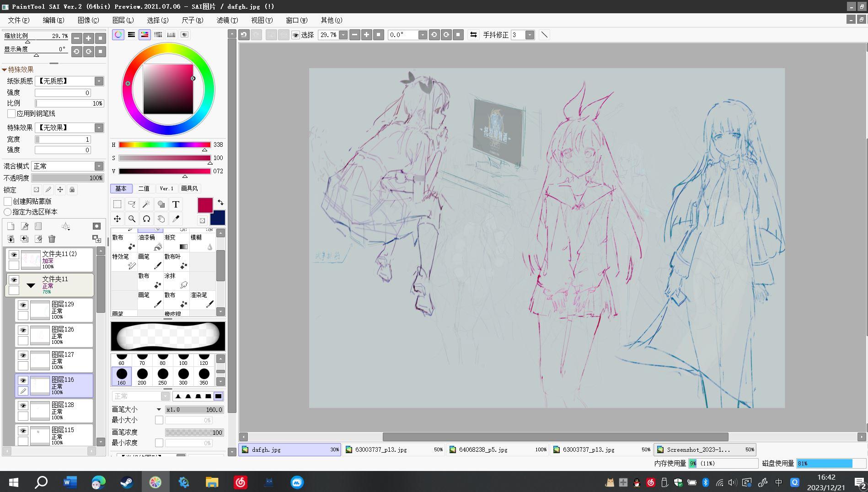The width and height of the screenshot is (868, 492).
Task: Open the 滤镜 menu
Action: click(227, 20)
